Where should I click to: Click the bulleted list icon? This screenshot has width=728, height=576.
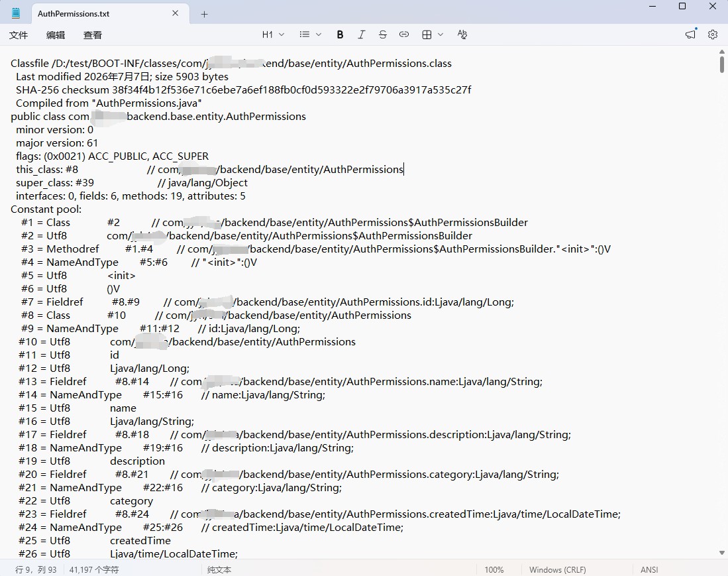[305, 34]
